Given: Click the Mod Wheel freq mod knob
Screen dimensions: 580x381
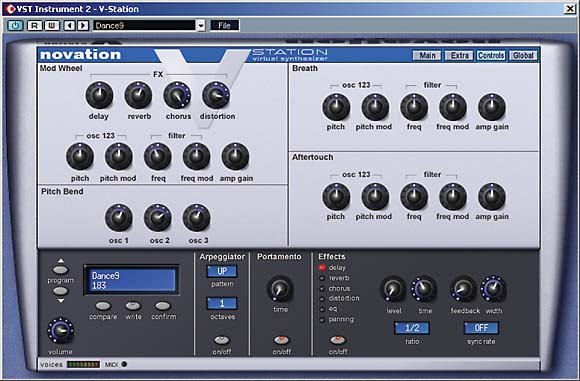Looking at the screenshot, I should (196, 157).
